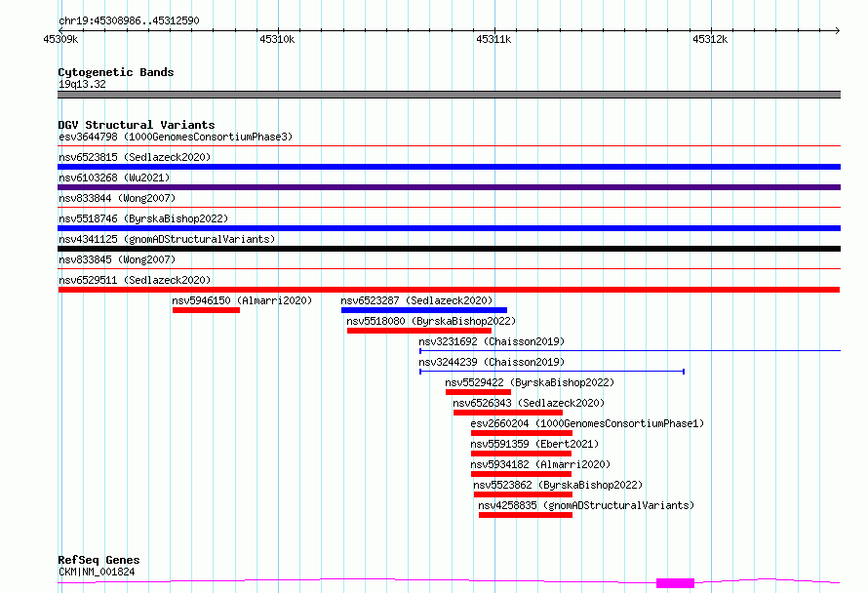This screenshot has width=868, height=593.
Task: Select the nsv3231692 thin blue line
Action: (x=630, y=350)
